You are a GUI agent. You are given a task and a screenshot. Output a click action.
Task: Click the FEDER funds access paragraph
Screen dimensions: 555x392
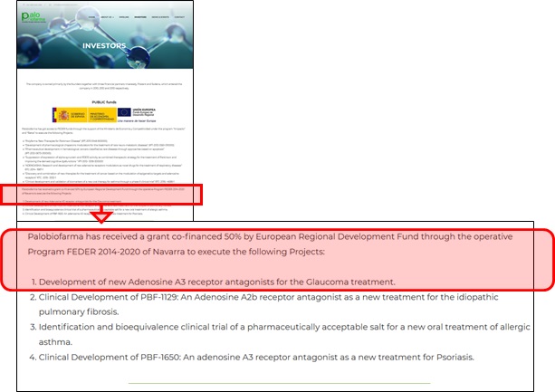104,130
